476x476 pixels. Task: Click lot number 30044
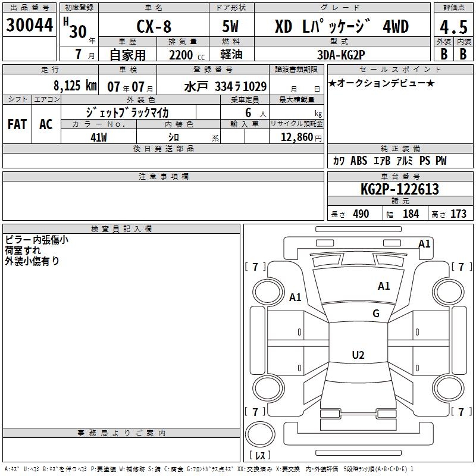pyautogui.click(x=29, y=25)
